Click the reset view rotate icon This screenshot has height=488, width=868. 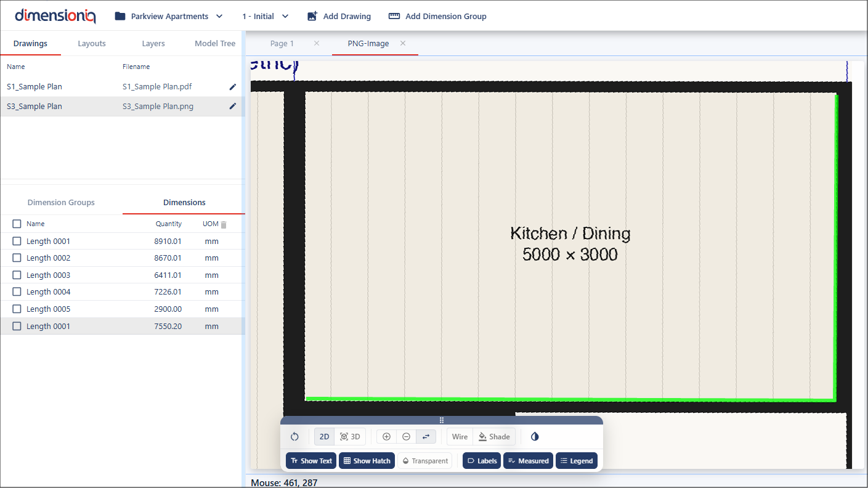294,437
